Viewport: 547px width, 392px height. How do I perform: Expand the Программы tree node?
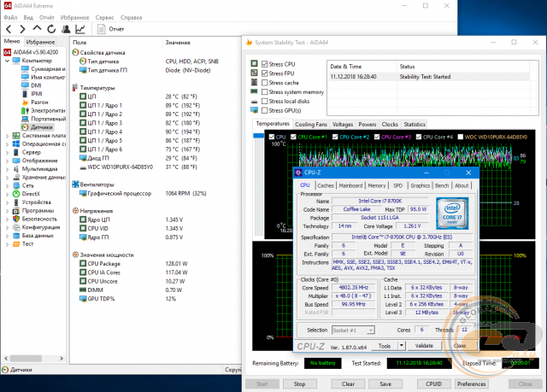tap(7, 211)
